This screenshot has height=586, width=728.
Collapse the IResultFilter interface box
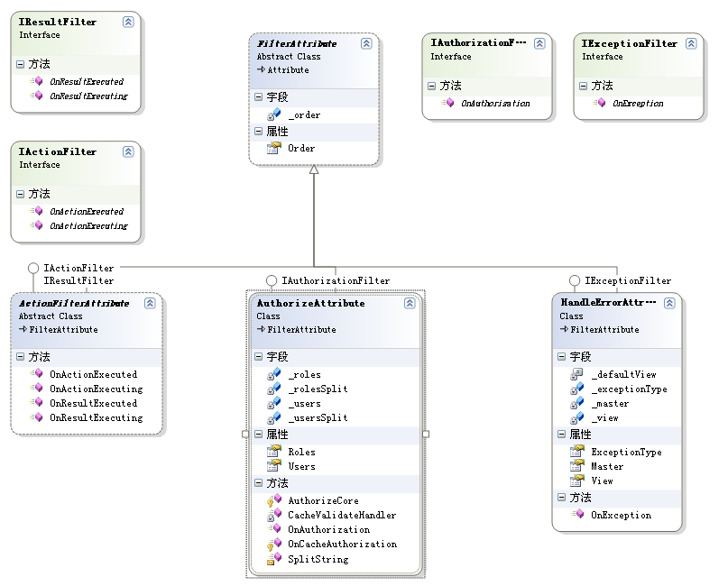coord(128,21)
